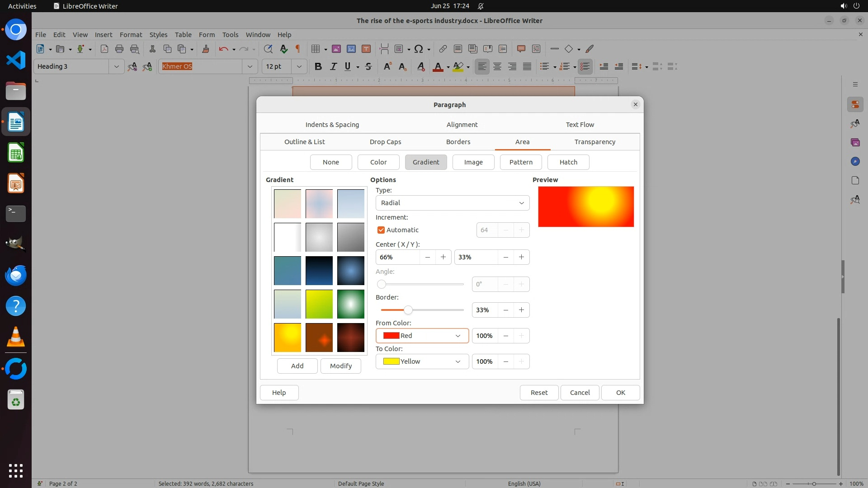Click the Bold formatting icon
The image size is (868, 488).
click(318, 66)
